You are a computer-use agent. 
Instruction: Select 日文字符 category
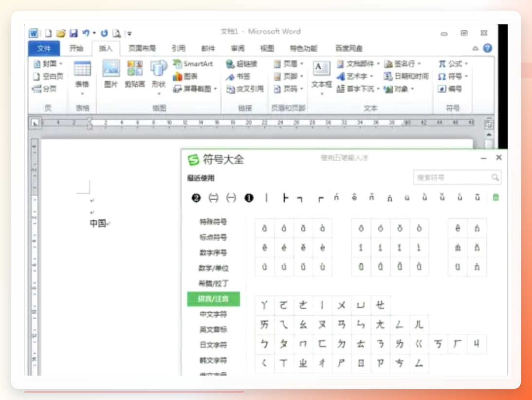(x=213, y=344)
